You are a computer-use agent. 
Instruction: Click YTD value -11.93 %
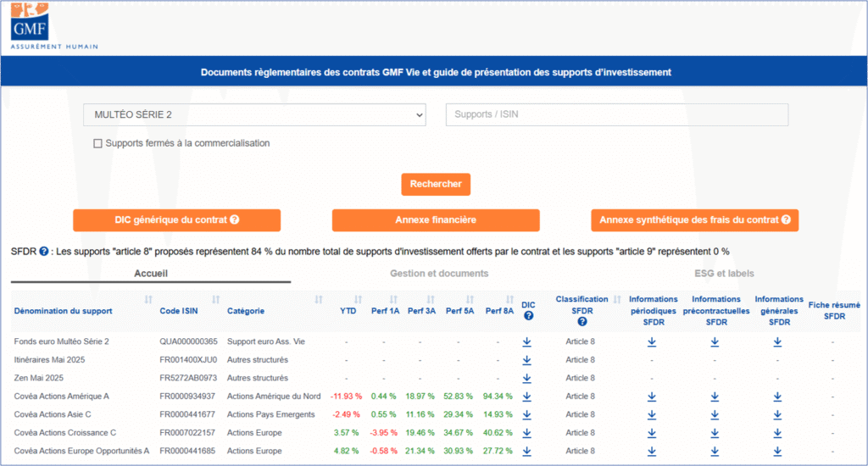click(347, 397)
